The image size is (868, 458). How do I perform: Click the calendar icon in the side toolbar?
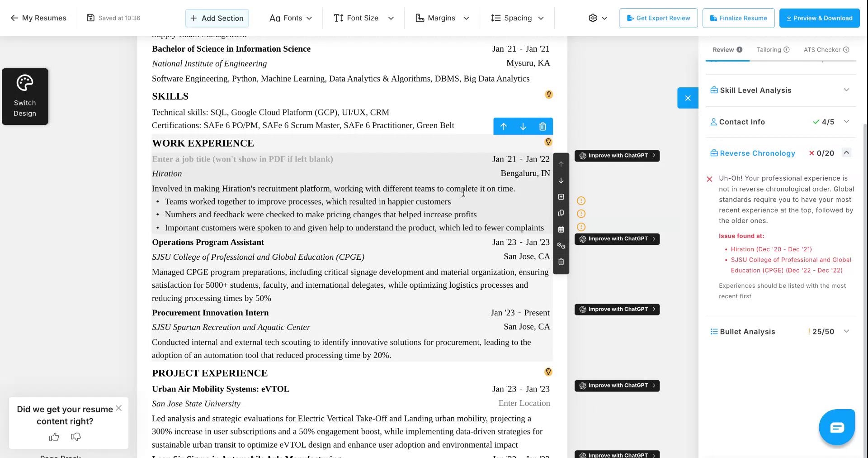[x=561, y=229]
